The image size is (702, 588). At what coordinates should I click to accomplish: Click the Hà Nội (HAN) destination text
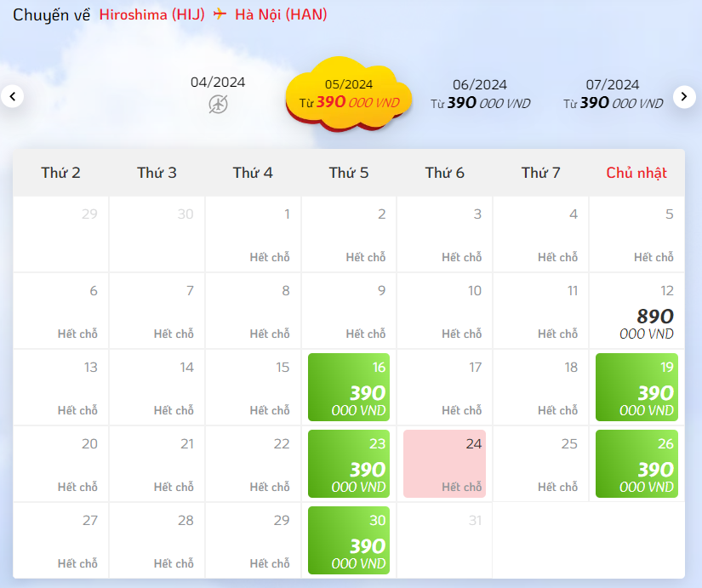click(281, 14)
